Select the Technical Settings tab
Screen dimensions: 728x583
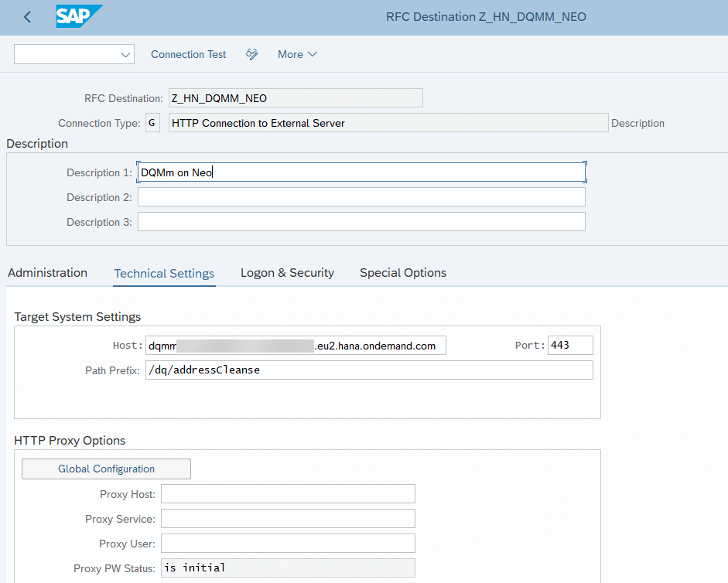coord(164,274)
